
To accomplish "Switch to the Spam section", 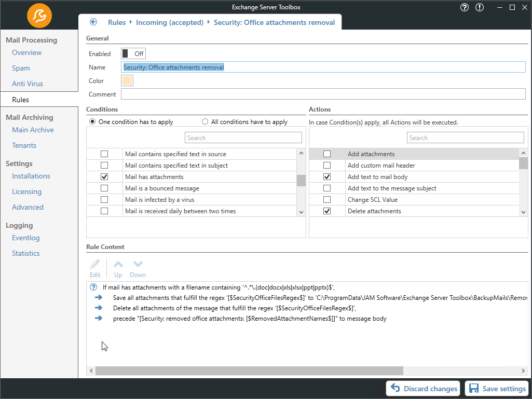I will pyautogui.click(x=21, y=68).
